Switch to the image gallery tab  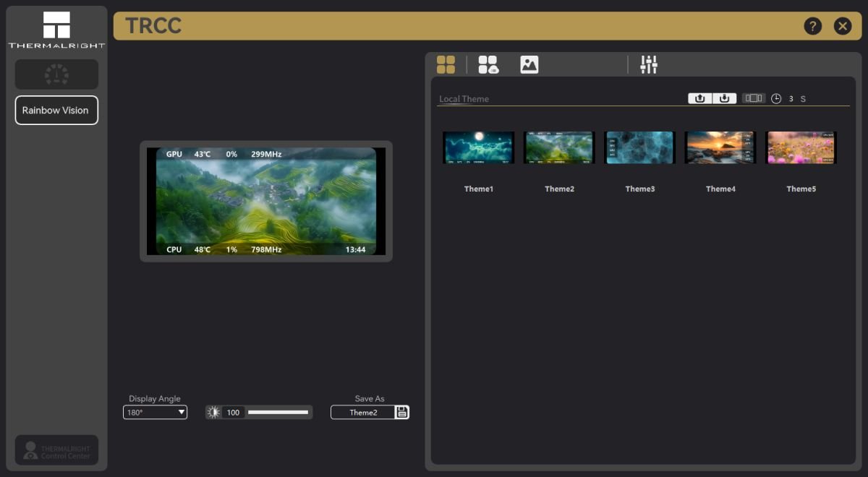tap(529, 64)
